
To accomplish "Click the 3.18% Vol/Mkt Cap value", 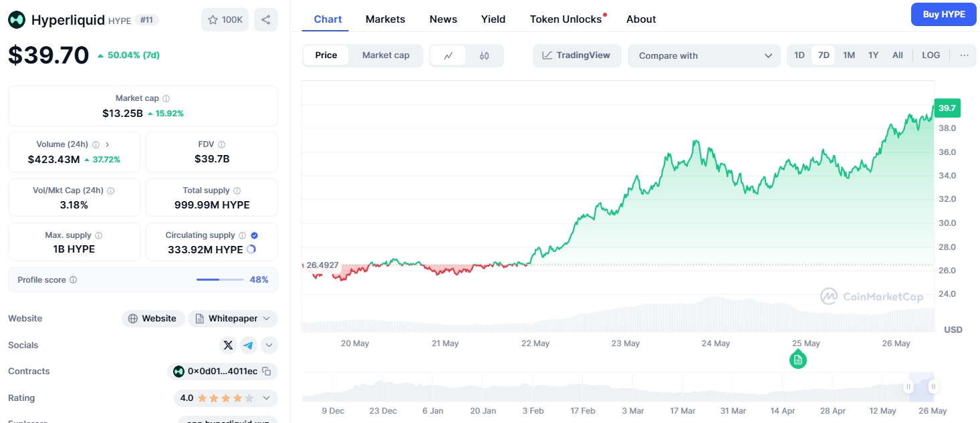I will click(x=74, y=205).
